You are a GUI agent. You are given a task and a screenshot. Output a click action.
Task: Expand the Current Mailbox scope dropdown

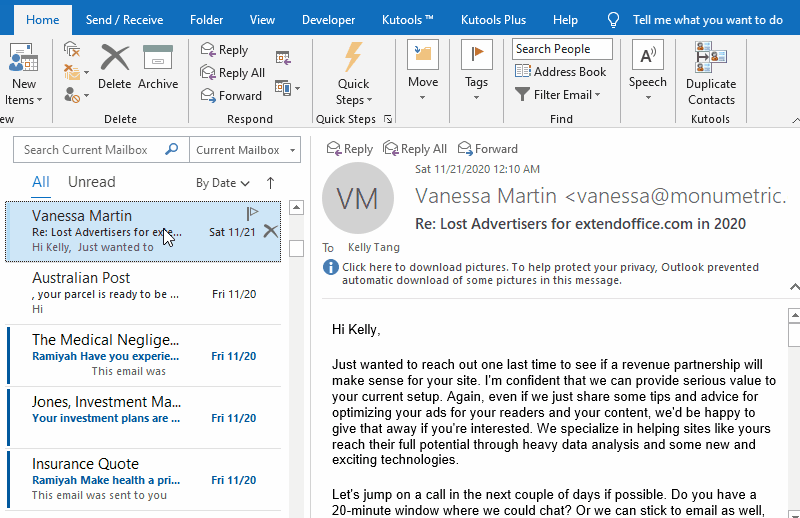coord(292,150)
